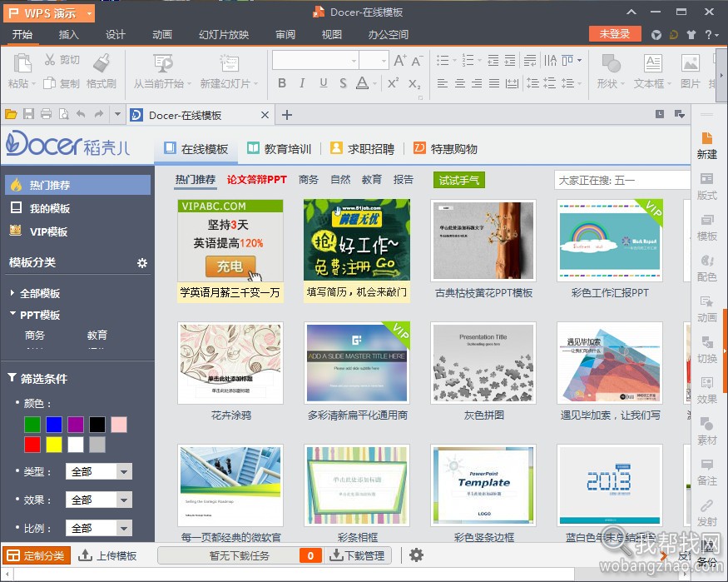This screenshot has width=728, height=582.
Task: Open the 新建 sidebar panel icon
Action: pyautogui.click(x=706, y=138)
